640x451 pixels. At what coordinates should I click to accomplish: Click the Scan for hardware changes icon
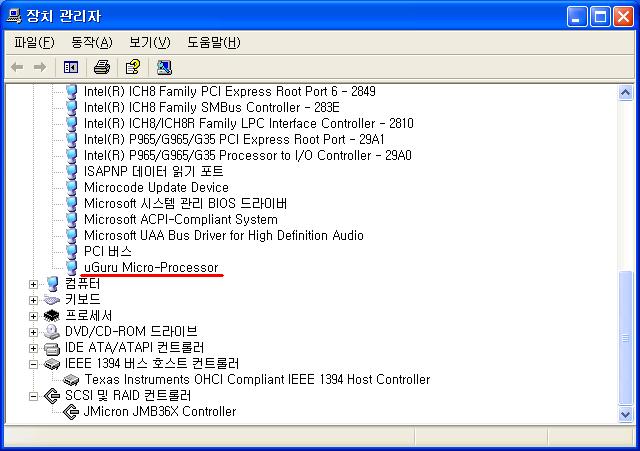pyautogui.click(x=164, y=67)
